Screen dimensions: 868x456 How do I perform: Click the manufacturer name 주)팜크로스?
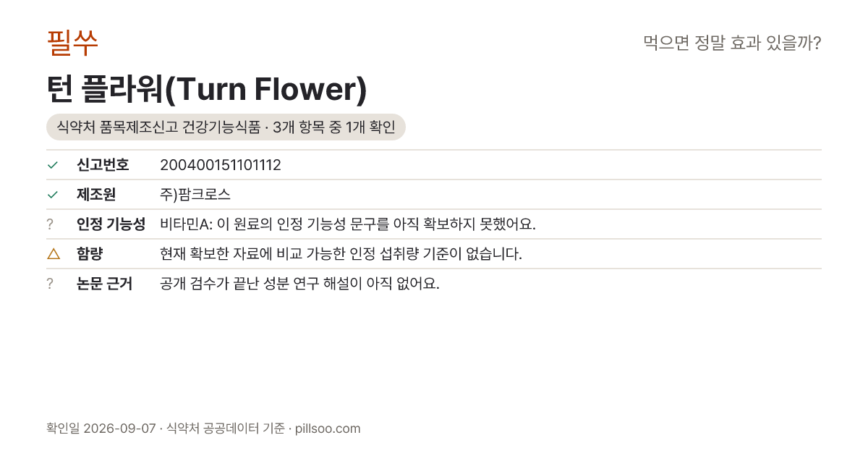(x=195, y=195)
